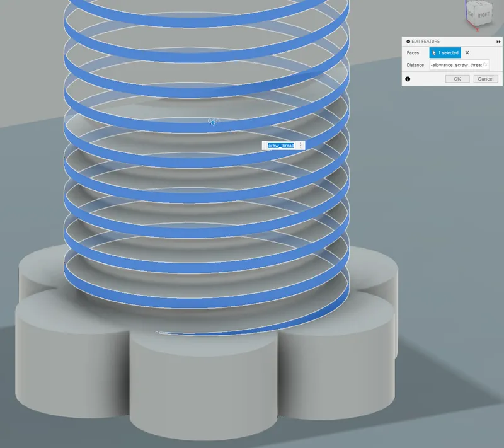Open the floating distance field options menu

(301, 146)
